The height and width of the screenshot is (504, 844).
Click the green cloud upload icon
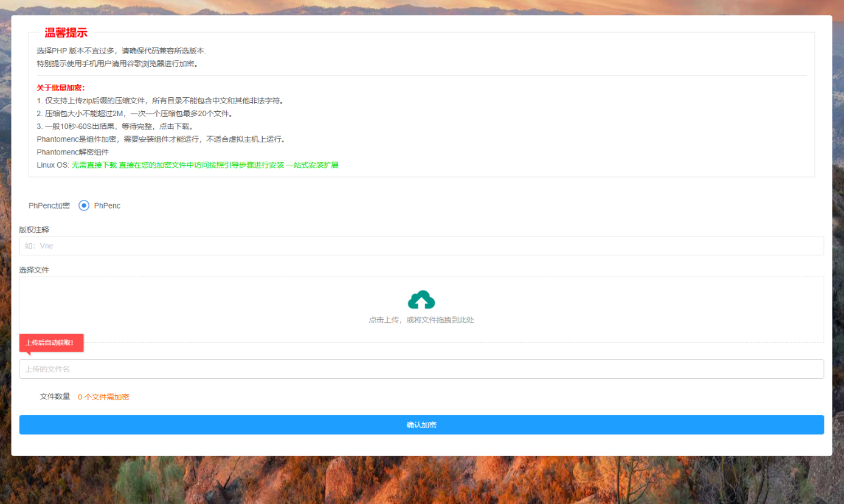point(422,299)
